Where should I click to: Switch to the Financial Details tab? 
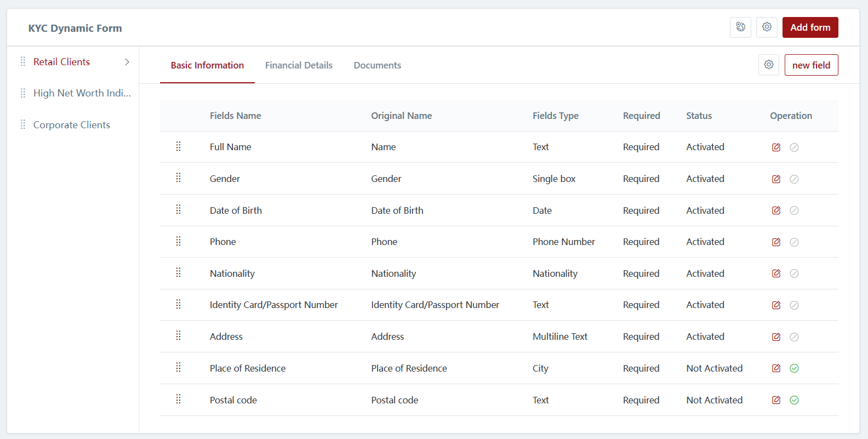[x=299, y=65]
